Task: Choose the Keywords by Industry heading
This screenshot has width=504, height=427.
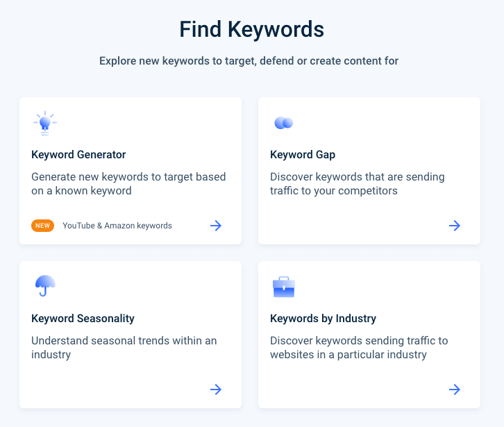Action: coord(323,318)
